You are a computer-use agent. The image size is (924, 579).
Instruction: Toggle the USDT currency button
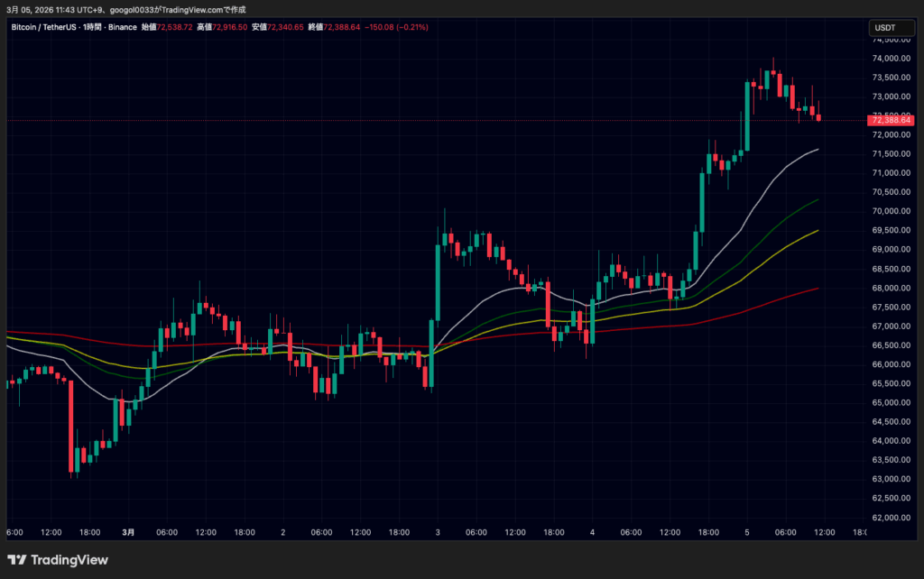pos(892,28)
